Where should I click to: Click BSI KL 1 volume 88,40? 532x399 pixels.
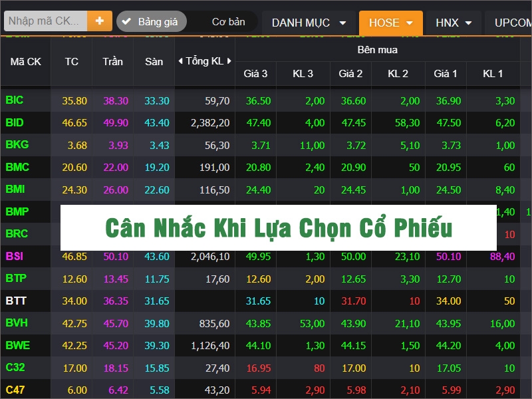pyautogui.click(x=503, y=257)
